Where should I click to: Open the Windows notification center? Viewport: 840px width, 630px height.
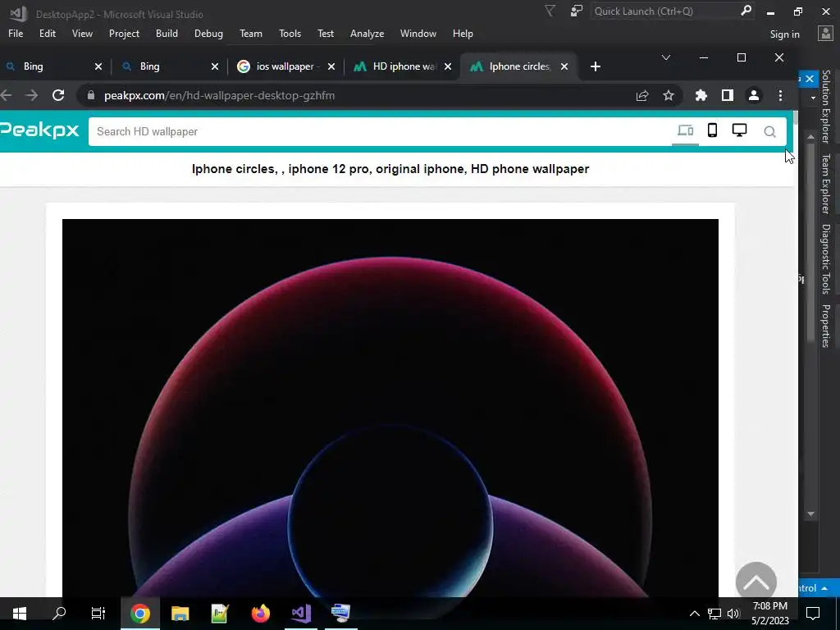813,614
